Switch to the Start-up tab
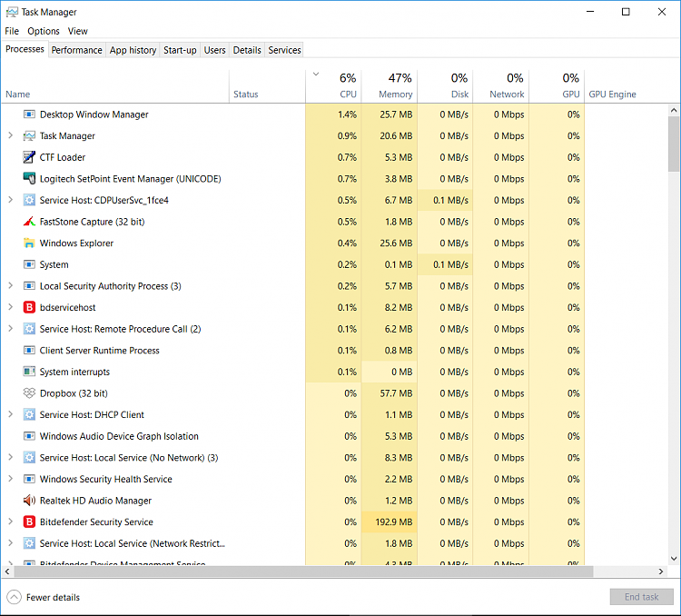 (x=180, y=50)
